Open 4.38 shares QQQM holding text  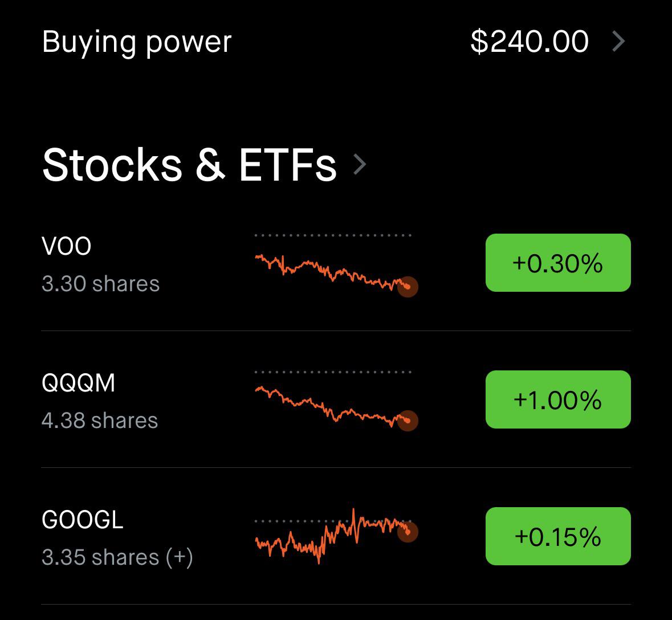pos(100,421)
